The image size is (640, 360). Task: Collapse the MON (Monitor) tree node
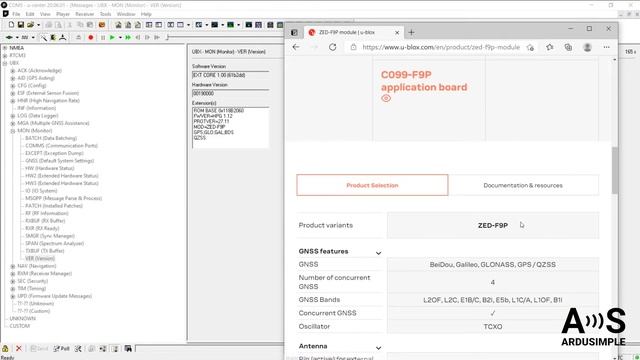13,131
